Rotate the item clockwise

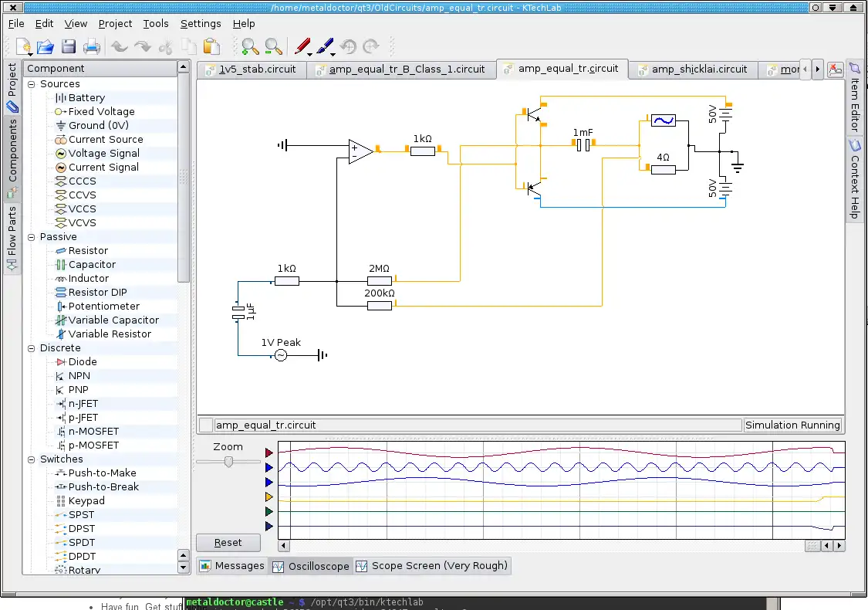[x=371, y=46]
